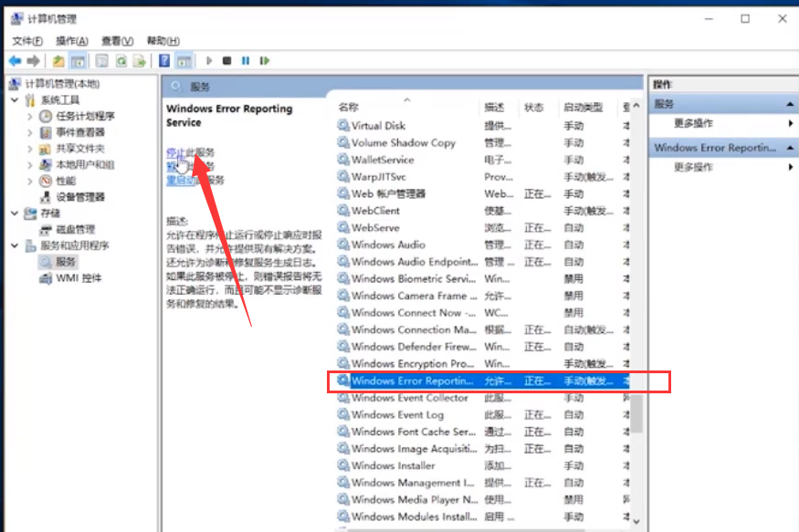Screen dimensions: 799x532
Task: Click the Forward navigation arrow icon
Action: point(34,60)
